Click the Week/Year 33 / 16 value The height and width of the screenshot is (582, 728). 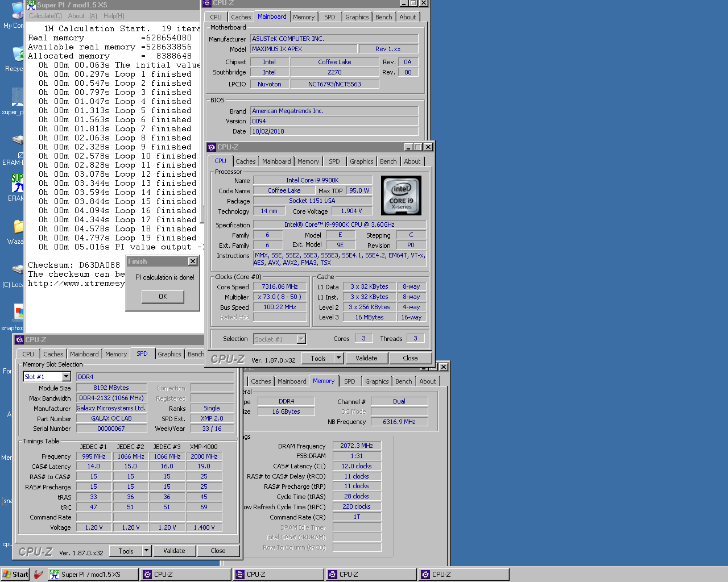pos(212,429)
